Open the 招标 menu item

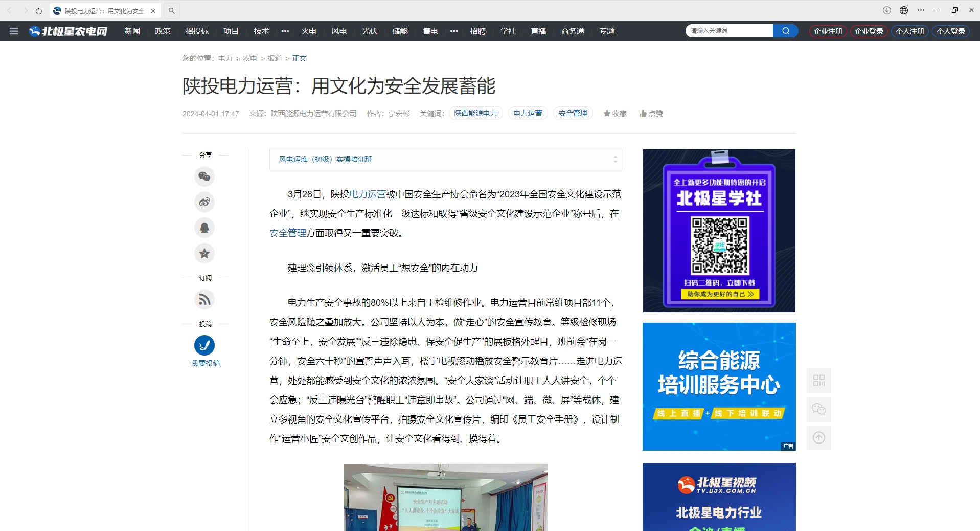click(x=197, y=31)
